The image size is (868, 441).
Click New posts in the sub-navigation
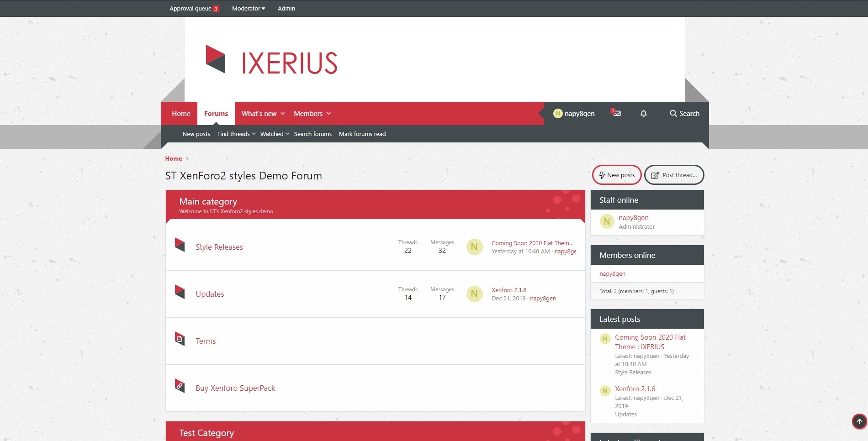pos(196,134)
